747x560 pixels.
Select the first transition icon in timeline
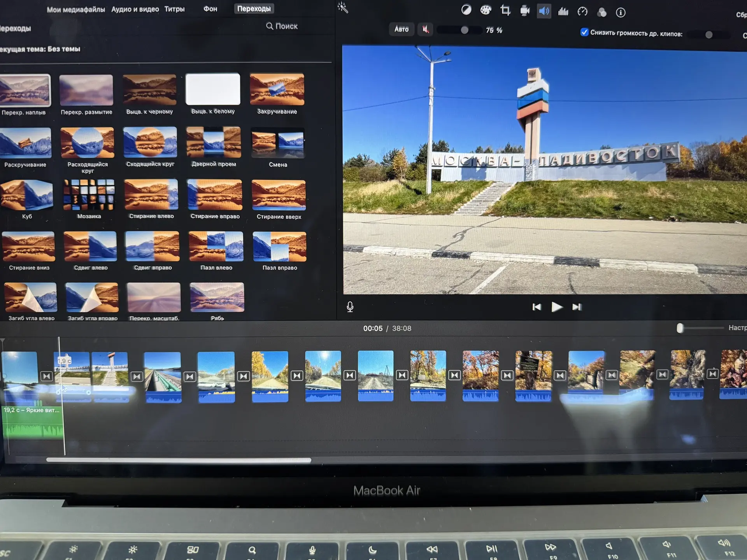pyautogui.click(x=47, y=376)
